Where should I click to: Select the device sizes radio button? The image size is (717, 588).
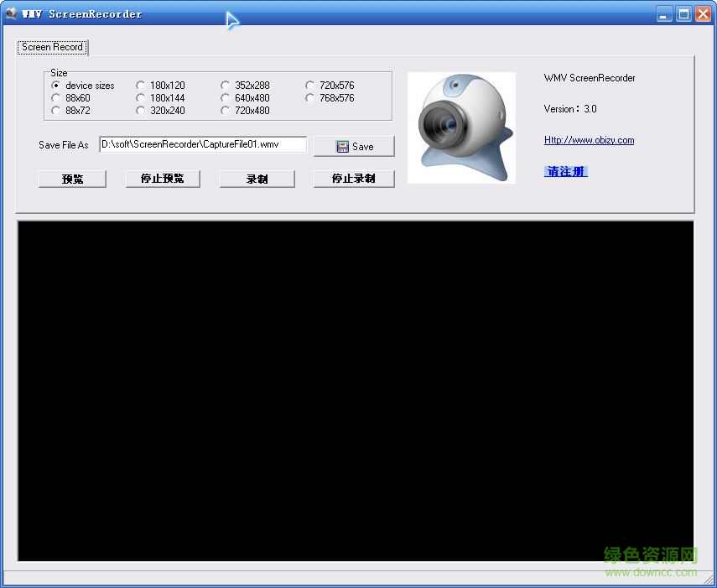[x=56, y=86]
